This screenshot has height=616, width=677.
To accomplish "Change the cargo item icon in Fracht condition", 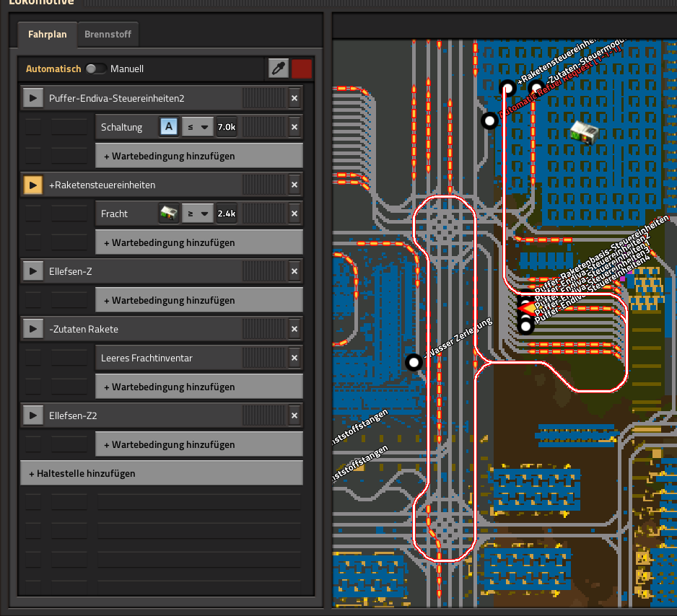I will (x=169, y=214).
